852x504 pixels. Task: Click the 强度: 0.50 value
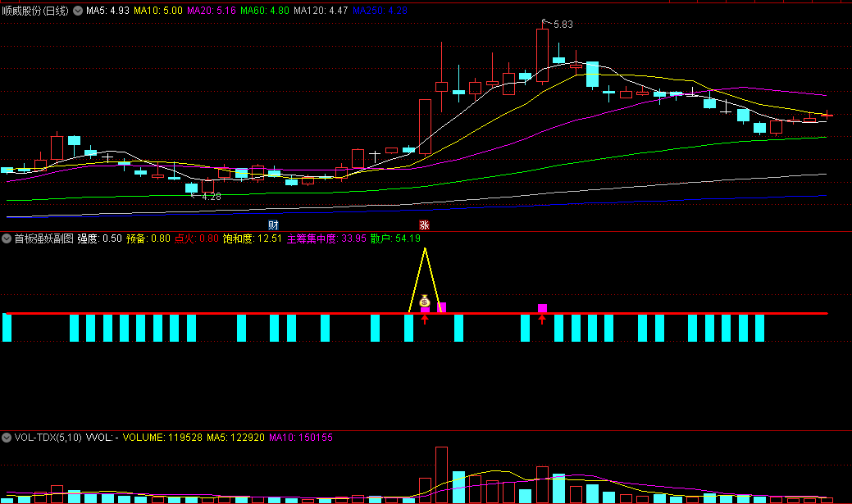tap(99, 238)
